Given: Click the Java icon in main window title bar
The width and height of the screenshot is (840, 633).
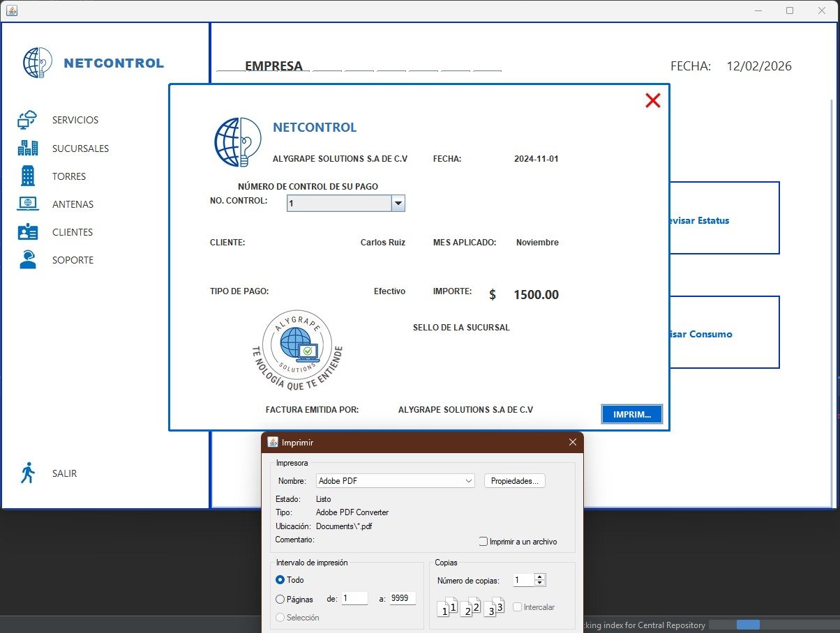Looking at the screenshot, I should [10, 10].
